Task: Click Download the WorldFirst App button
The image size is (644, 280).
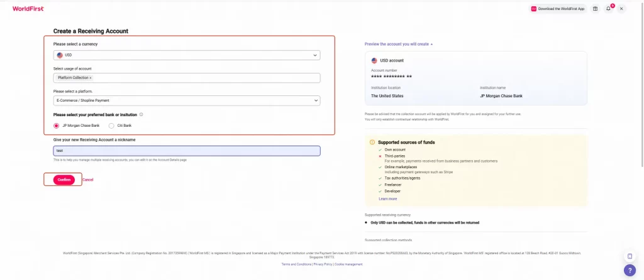Action: tap(558, 9)
